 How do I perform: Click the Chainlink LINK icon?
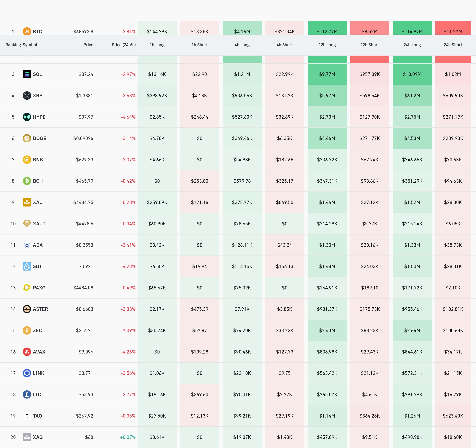point(27,373)
